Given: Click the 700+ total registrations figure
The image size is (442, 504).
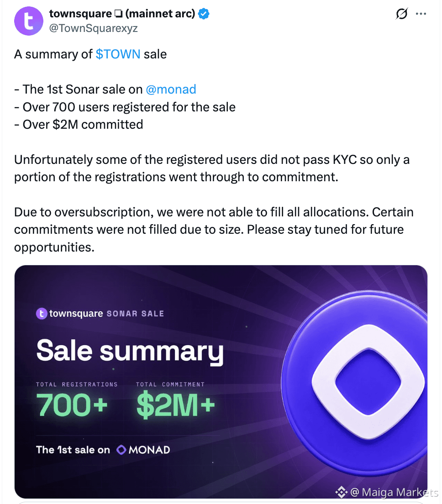Looking at the screenshot, I should 72,404.
